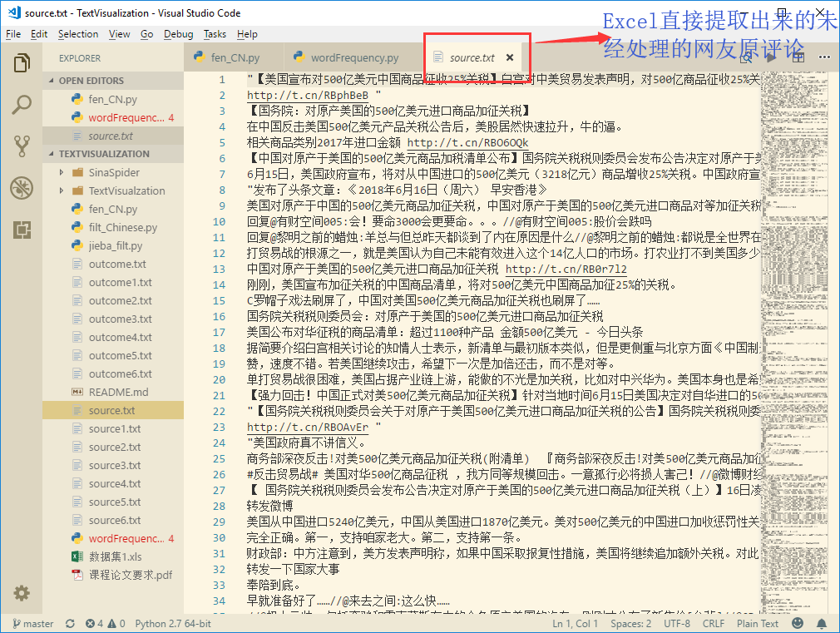Open the Debug view in activity bar

[22, 188]
